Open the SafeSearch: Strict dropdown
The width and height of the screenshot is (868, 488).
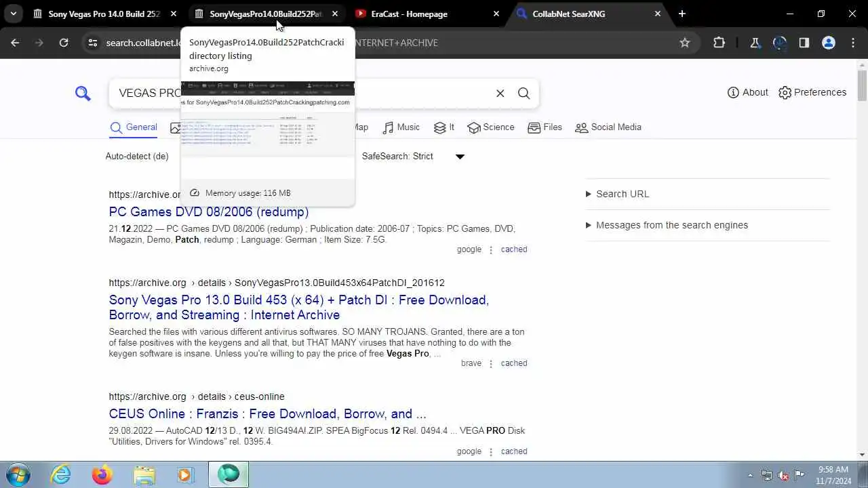(x=412, y=156)
